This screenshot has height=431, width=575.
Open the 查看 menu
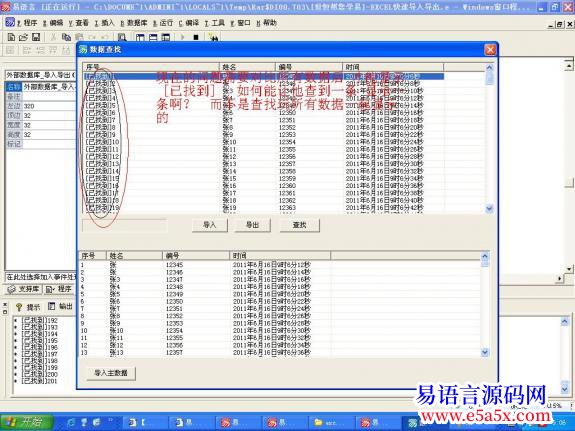click(78, 23)
